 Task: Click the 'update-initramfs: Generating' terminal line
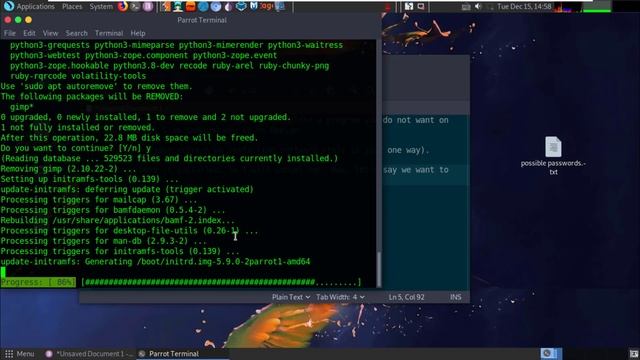(155, 262)
